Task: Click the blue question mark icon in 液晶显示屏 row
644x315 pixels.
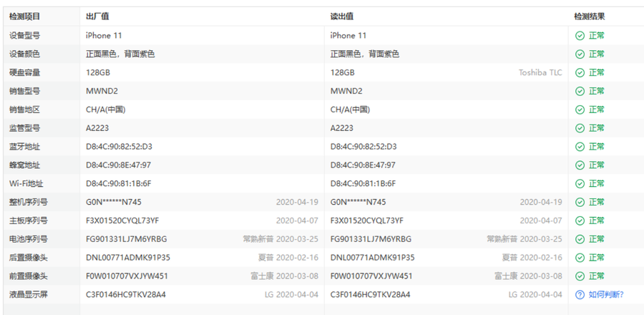Action: pos(580,294)
